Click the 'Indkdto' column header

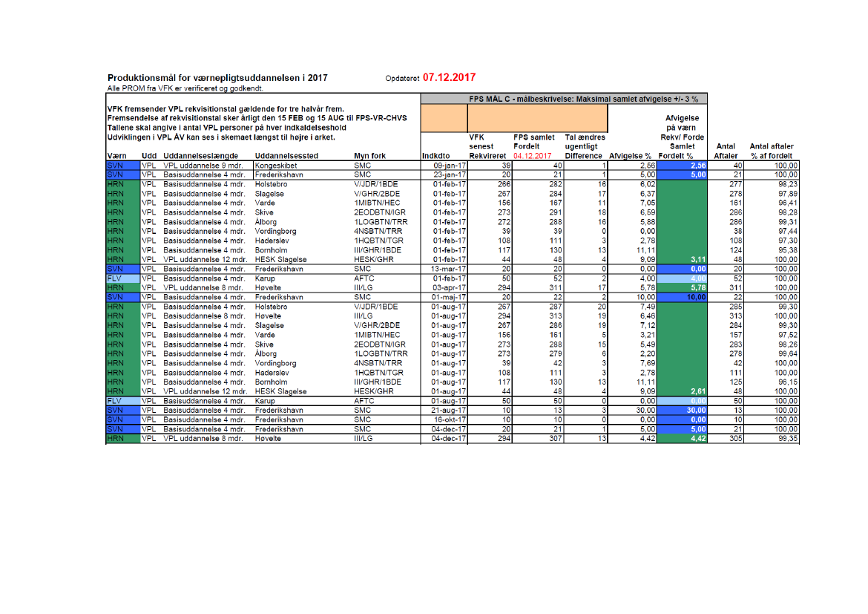(435, 156)
